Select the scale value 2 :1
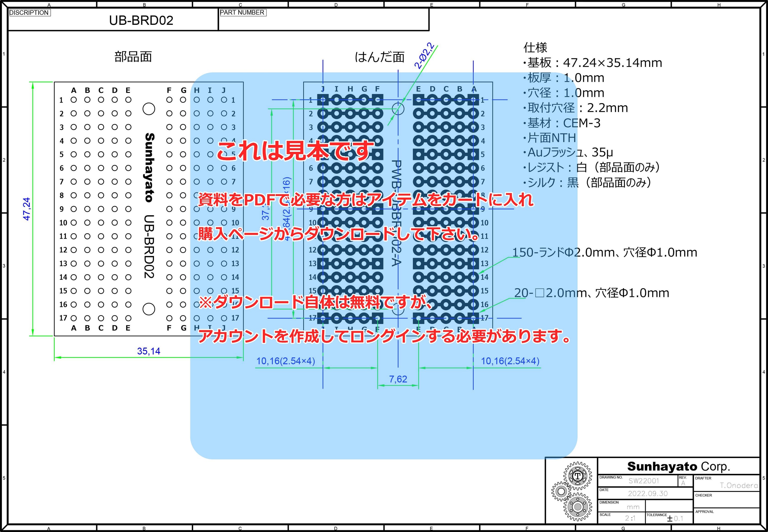 point(630,518)
